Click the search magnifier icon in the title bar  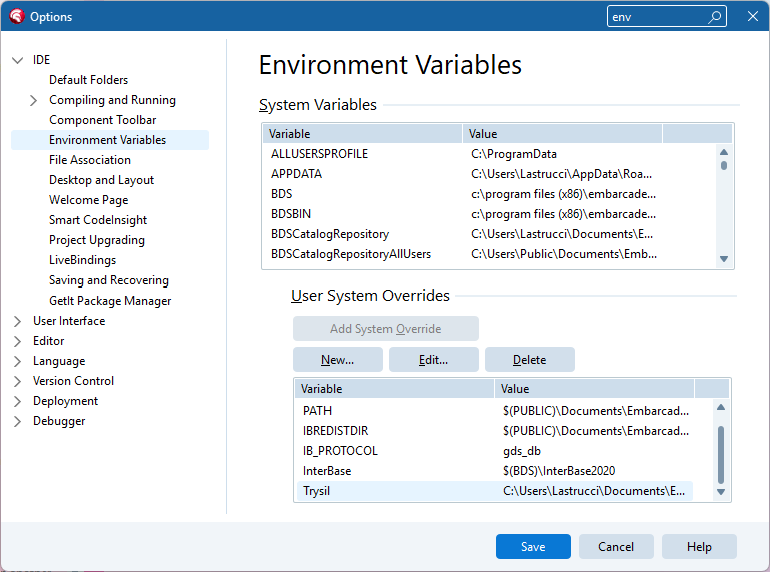tap(715, 17)
